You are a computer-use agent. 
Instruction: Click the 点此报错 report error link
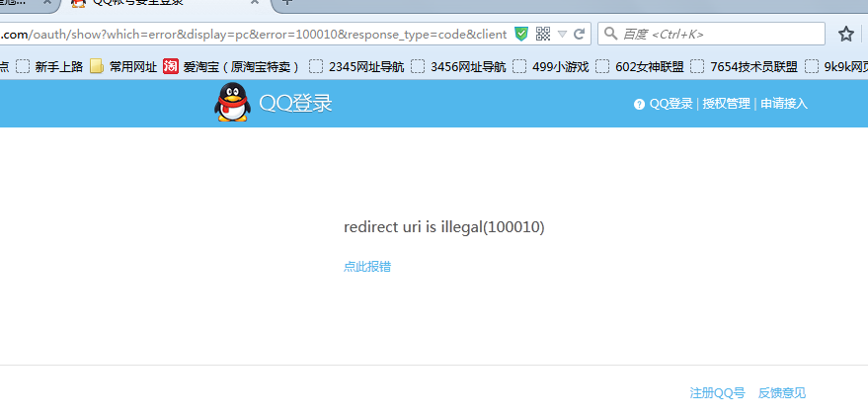pyautogui.click(x=367, y=267)
